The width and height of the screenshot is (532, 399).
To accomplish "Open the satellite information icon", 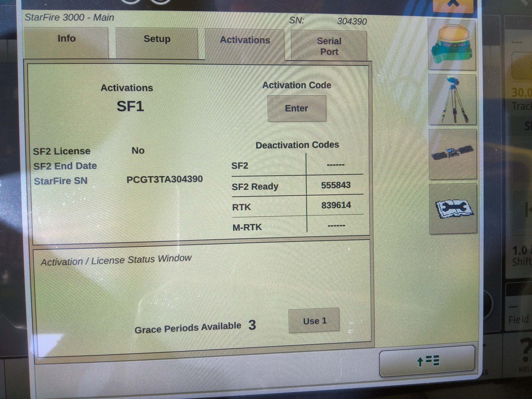I will click(x=453, y=154).
